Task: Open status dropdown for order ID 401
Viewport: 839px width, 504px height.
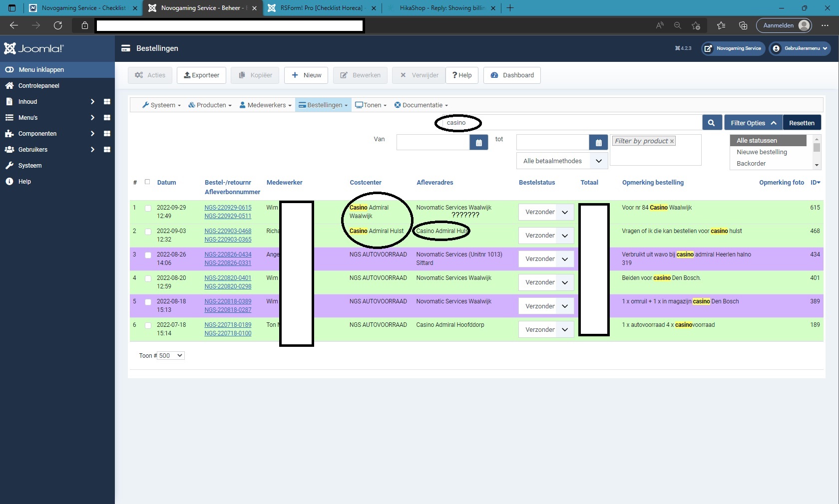Action: (x=546, y=282)
